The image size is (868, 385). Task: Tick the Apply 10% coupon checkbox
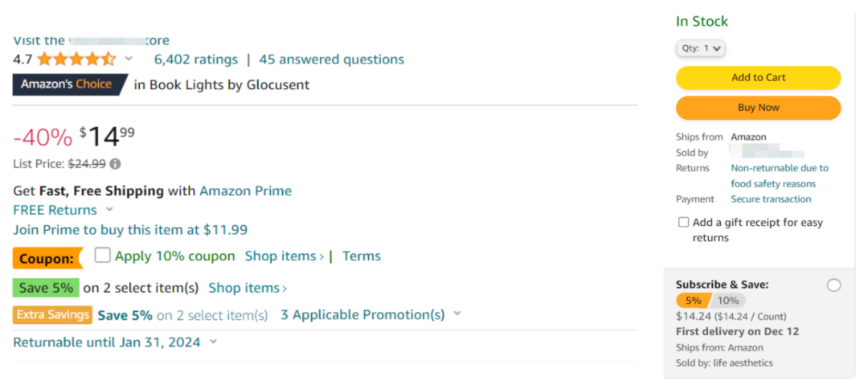click(102, 256)
